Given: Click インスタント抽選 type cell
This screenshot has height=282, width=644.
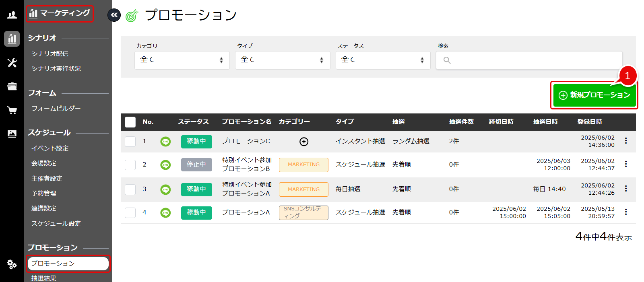Looking at the screenshot, I should (360, 141).
